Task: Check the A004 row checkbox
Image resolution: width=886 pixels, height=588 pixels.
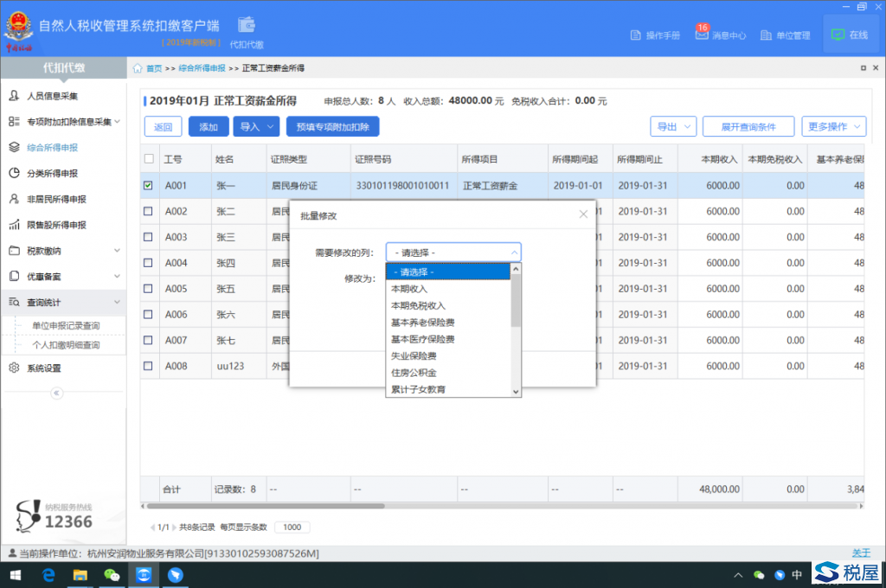Action: click(148, 263)
